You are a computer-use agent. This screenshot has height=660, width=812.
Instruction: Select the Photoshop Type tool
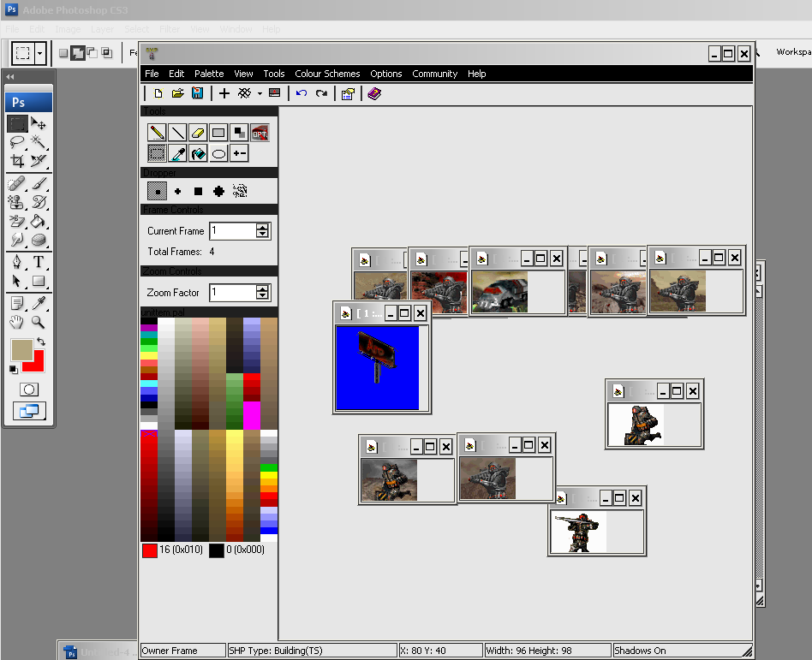(39, 262)
